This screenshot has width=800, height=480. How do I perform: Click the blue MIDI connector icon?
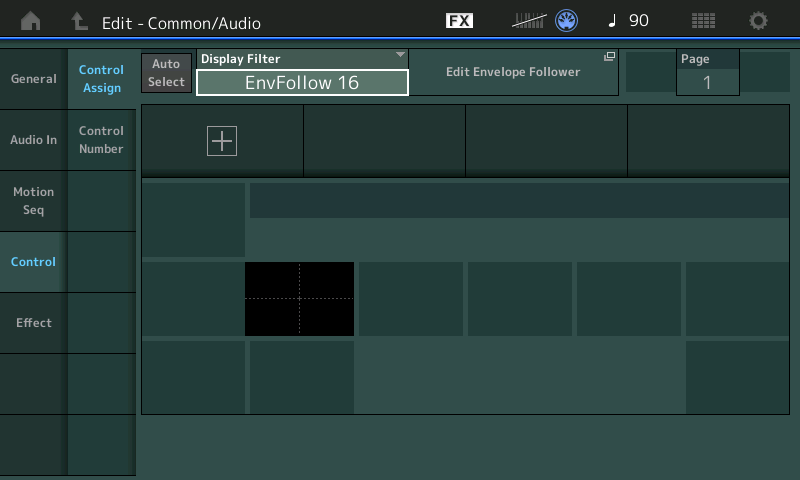click(x=567, y=21)
